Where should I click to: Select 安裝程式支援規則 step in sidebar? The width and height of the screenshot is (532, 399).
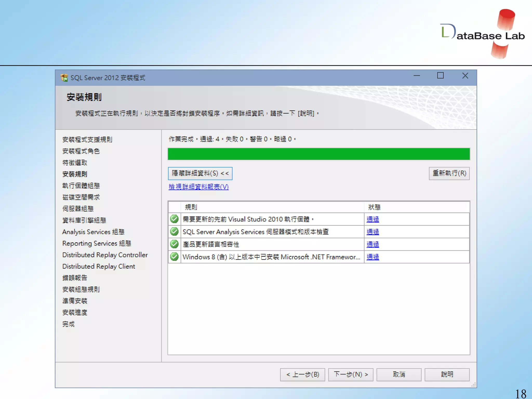tap(87, 139)
